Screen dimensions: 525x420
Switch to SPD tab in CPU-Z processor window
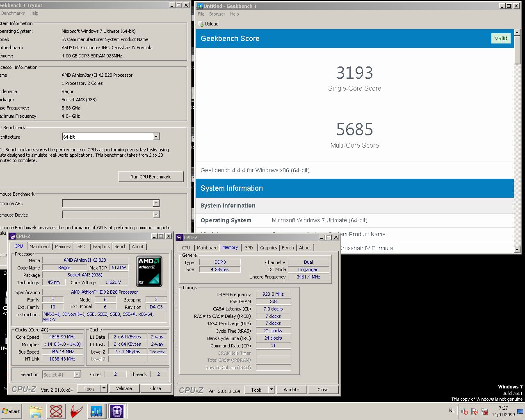click(82, 247)
